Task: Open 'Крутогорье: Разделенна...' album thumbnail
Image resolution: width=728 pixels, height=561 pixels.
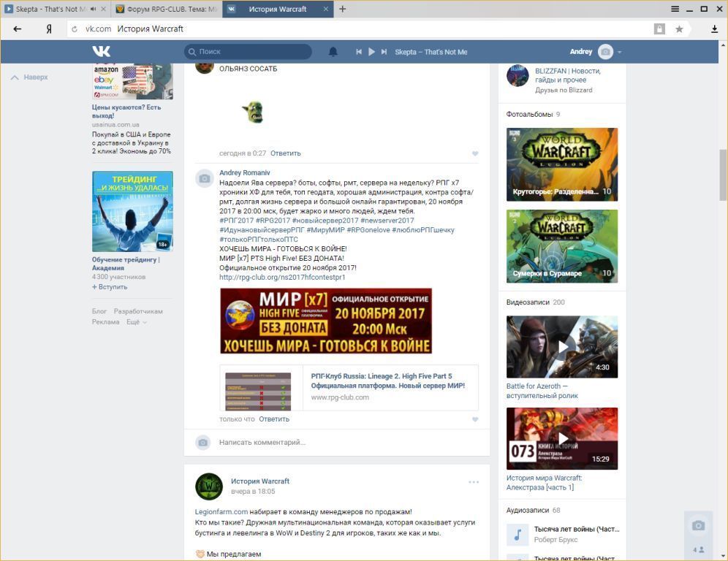Action: click(562, 164)
